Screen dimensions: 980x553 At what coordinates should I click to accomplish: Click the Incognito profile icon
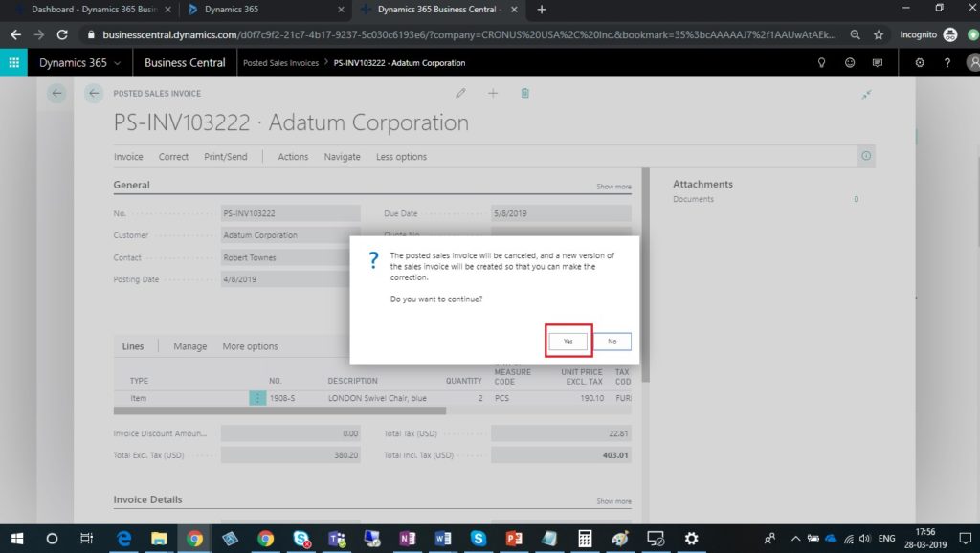(x=950, y=35)
